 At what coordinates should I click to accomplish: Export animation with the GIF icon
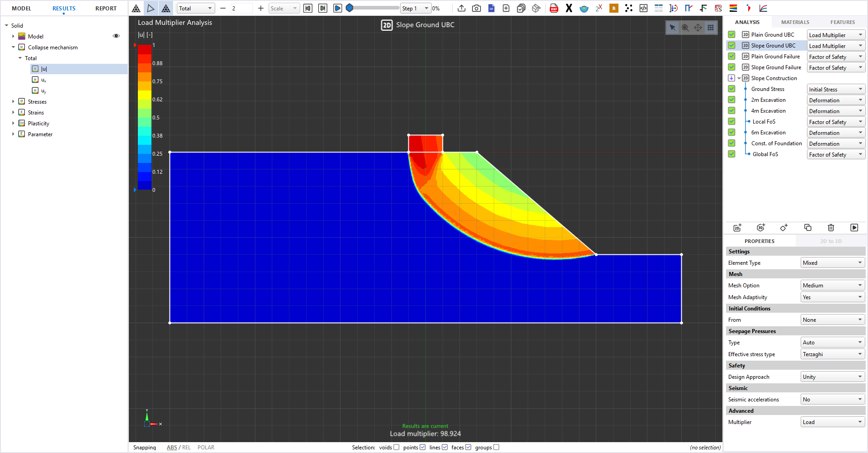491,8
